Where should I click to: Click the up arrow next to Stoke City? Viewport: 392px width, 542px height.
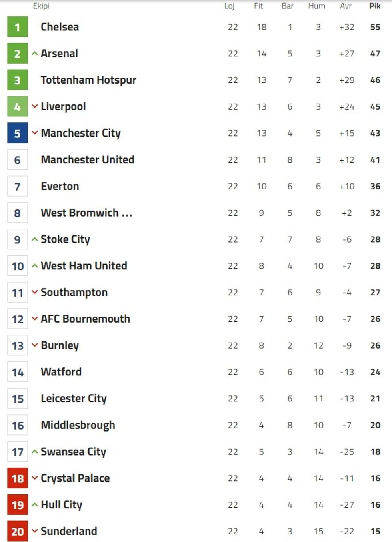point(35,239)
